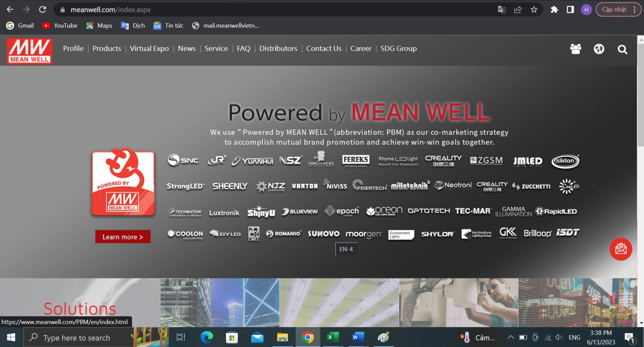Open the Wi-Fi network tray icon
Screen dimensions: 644x347
[547, 338]
